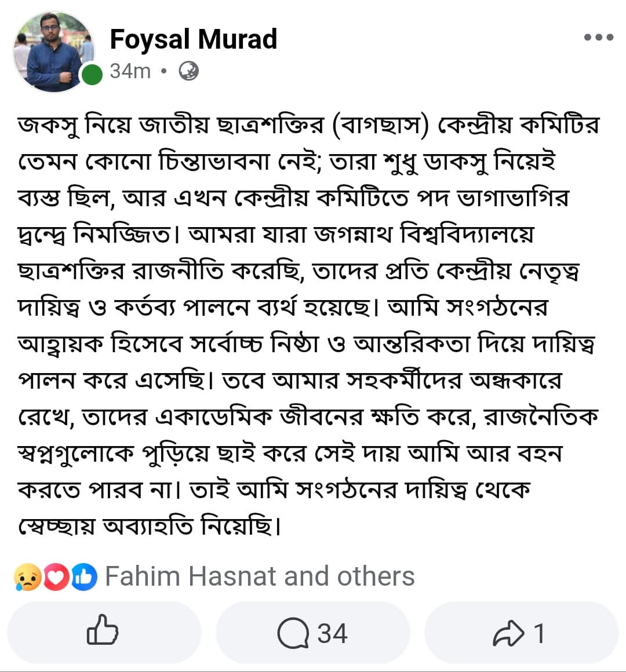Viewport: 626px width, 672px height.
Task: Click the Share button showing 1
Action: point(521,633)
